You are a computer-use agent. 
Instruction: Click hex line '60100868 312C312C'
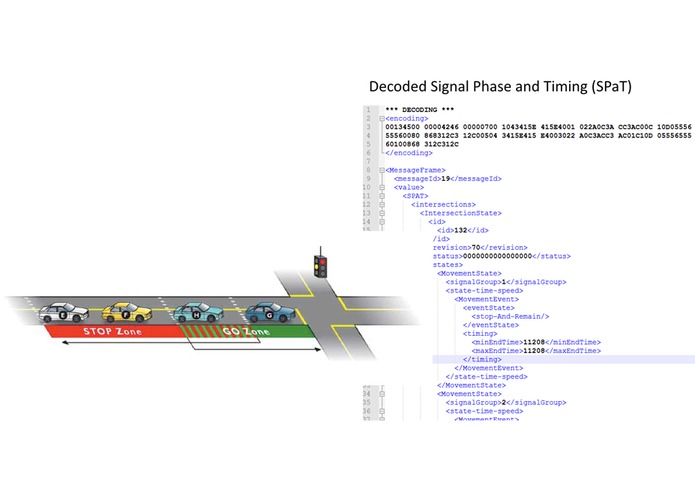point(422,144)
